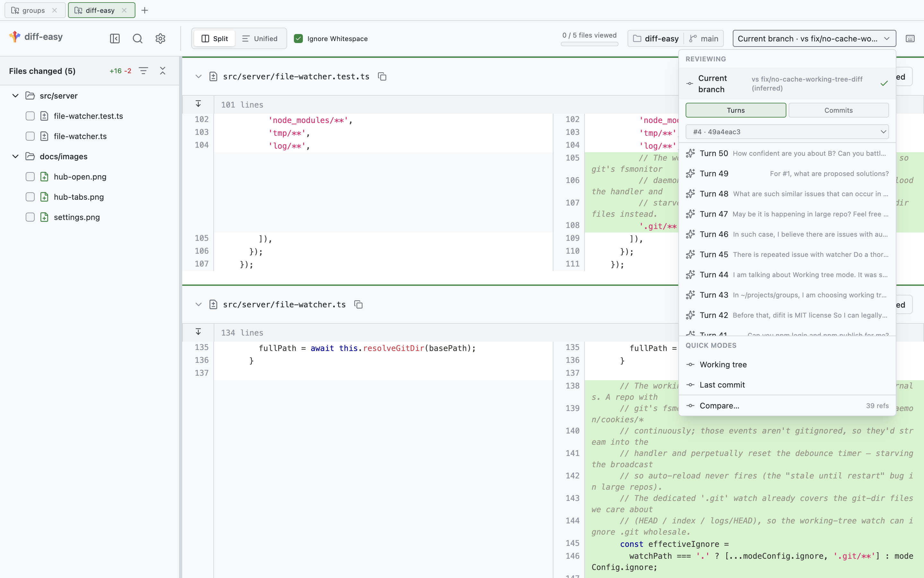Open keyboard shortcuts icon in header
The image size is (924, 578).
click(910, 39)
